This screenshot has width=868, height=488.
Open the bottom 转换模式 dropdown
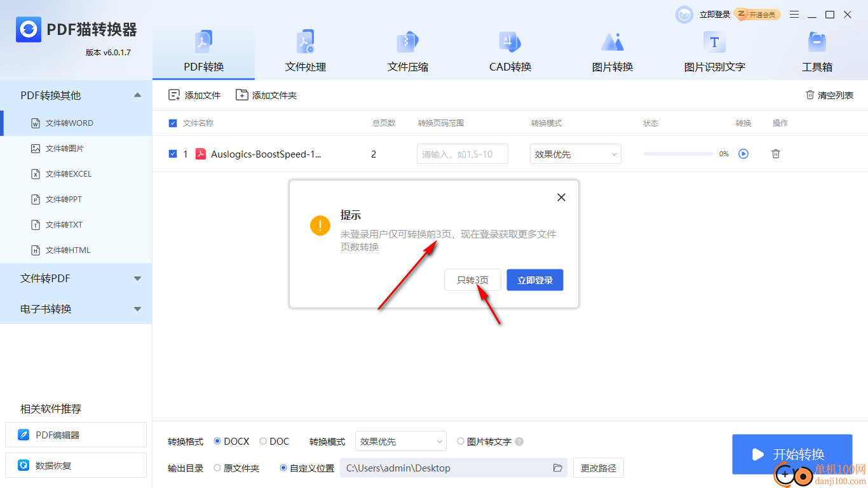point(401,442)
